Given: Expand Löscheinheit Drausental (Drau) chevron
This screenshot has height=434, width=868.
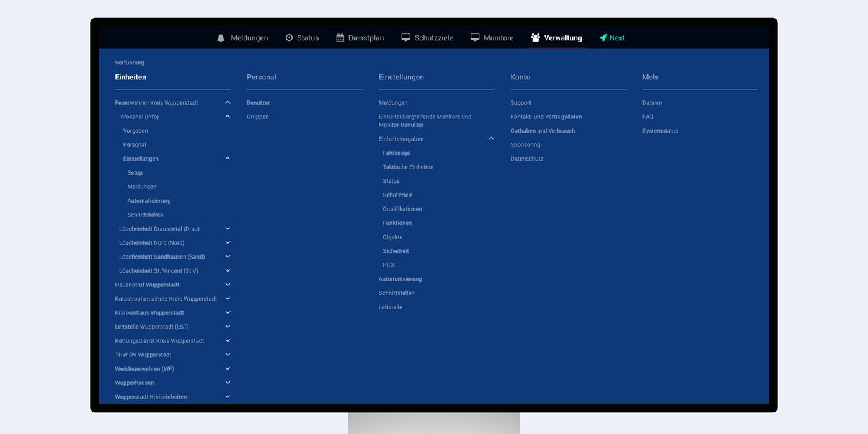Looking at the screenshot, I should click(228, 229).
